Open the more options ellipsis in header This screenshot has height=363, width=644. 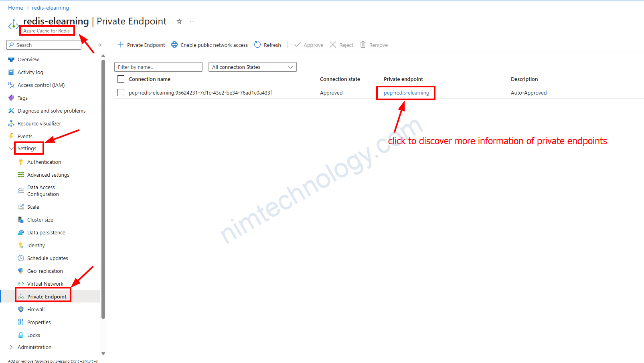(x=192, y=22)
